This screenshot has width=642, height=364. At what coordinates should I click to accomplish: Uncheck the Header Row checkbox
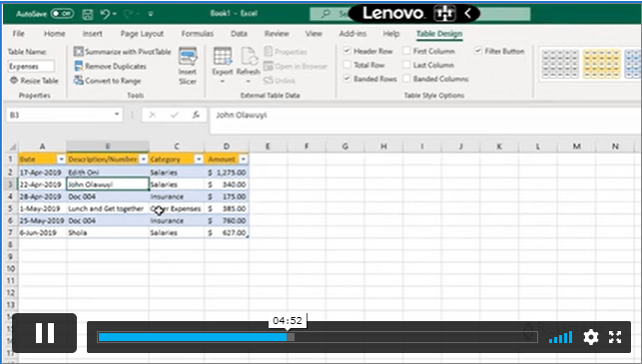[x=347, y=51]
